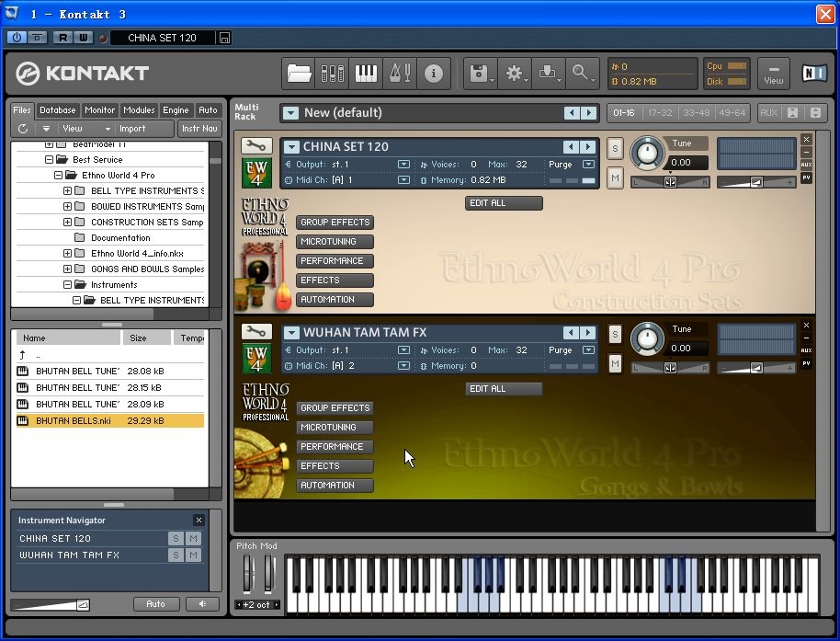840x641 pixels.
Task: Open the View menu in Files browser
Action: pyautogui.click(x=85, y=129)
